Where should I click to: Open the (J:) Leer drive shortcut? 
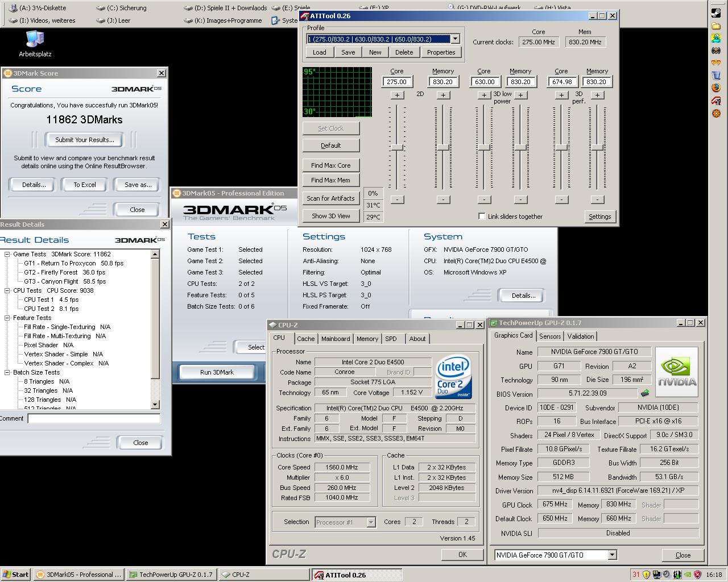coord(113,20)
